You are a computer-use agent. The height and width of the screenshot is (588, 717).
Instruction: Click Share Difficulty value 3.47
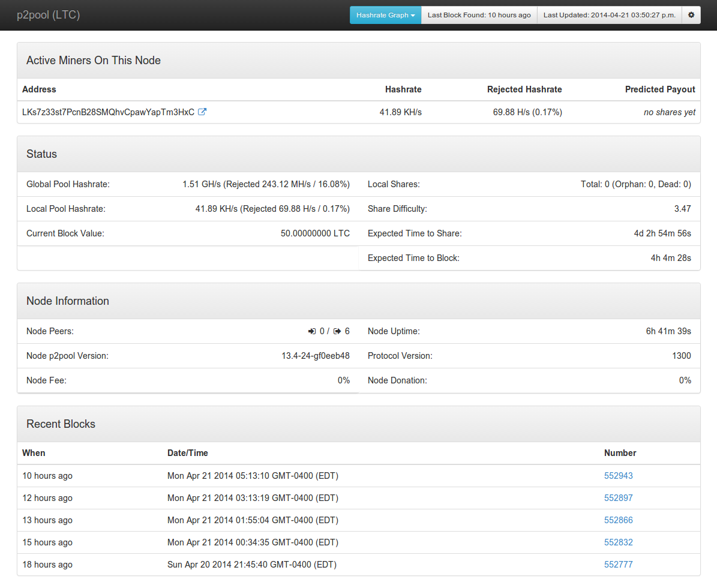(x=683, y=209)
